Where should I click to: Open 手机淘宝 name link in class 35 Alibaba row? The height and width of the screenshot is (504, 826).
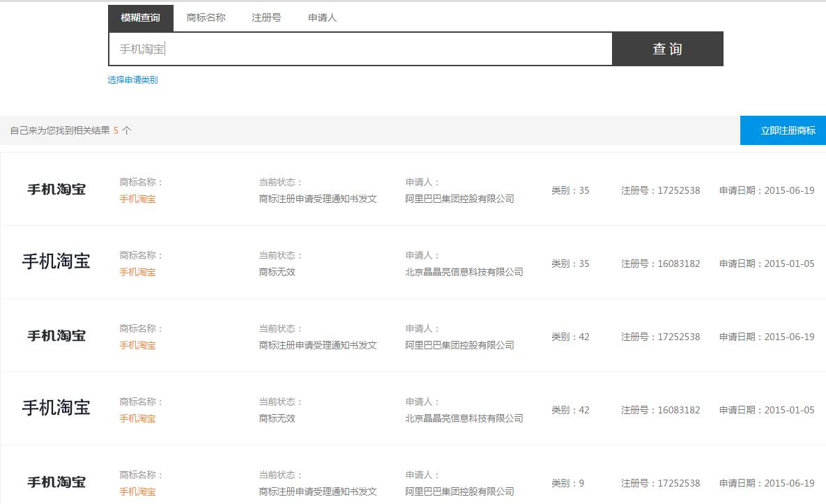(137, 199)
